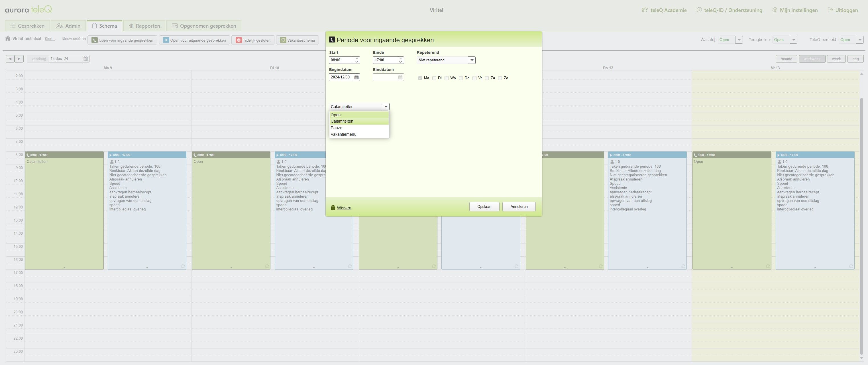868x365 pixels.
Task: Choose Pauze from the dropdown list
Action: [336, 128]
